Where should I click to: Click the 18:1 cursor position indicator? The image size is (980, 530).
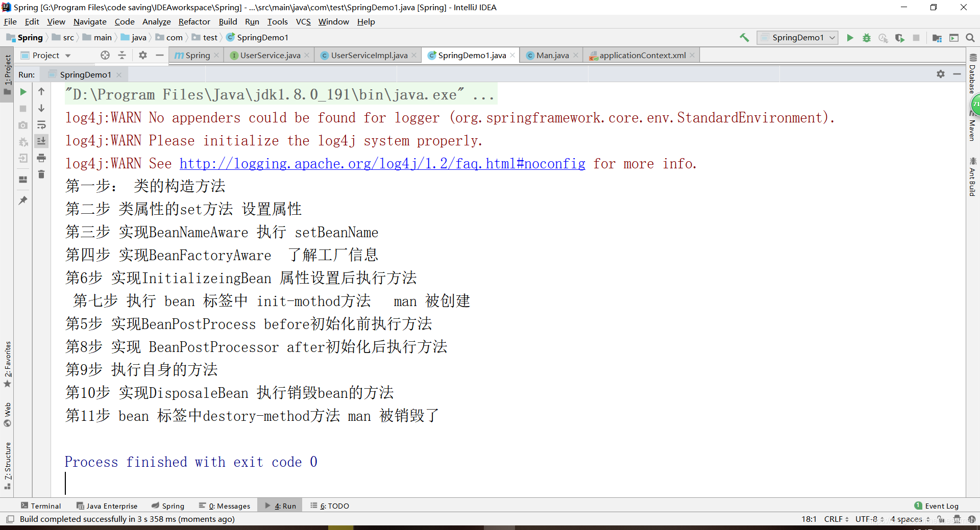[808, 519]
